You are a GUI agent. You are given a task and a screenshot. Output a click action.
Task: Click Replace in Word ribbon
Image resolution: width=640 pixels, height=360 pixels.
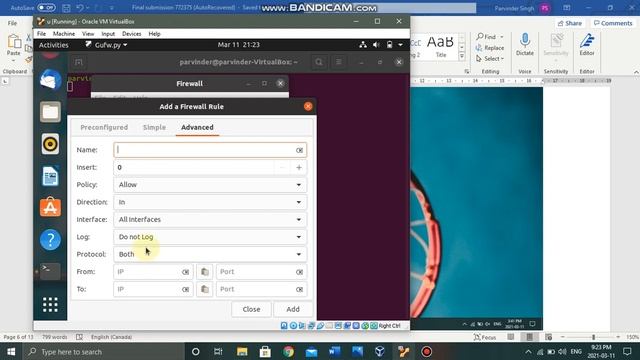pos(489,48)
